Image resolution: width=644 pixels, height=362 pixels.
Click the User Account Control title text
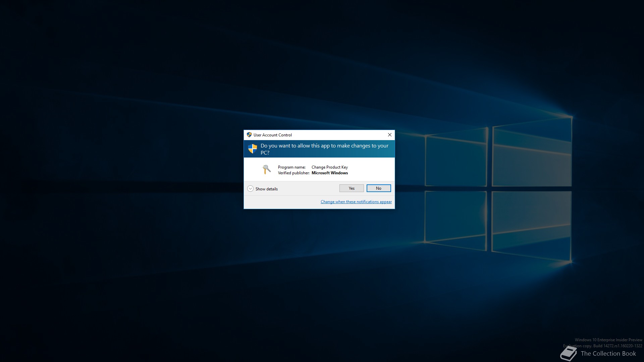pos(273,135)
